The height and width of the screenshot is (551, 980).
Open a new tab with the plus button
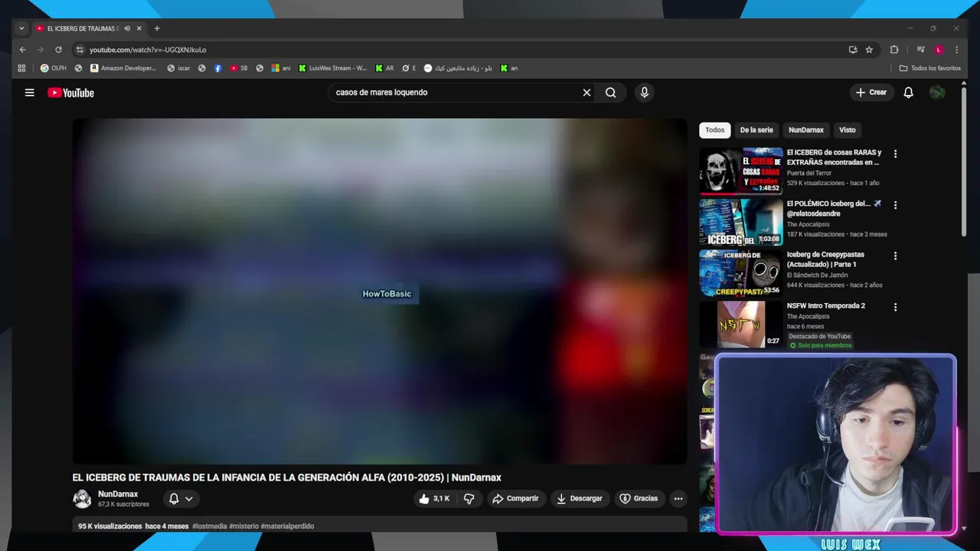click(157, 28)
